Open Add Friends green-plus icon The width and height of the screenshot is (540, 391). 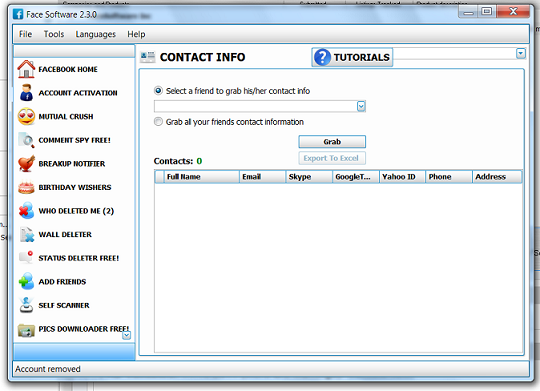26,281
